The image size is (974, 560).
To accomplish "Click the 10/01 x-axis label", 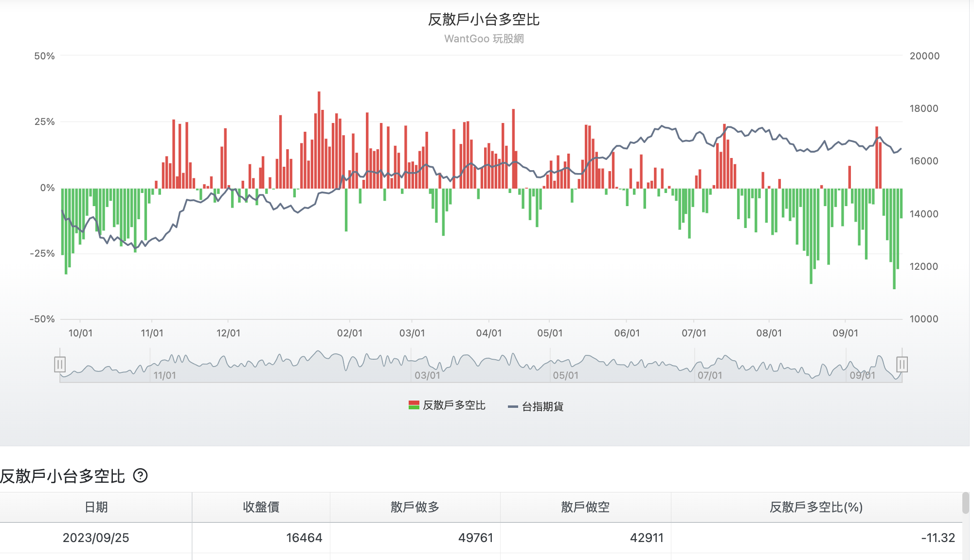I will tap(80, 333).
